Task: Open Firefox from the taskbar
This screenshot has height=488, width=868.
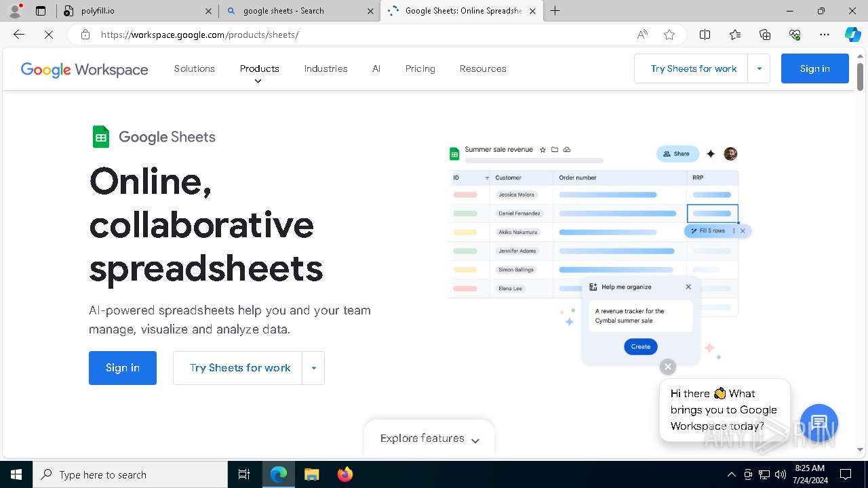Action: click(344, 474)
